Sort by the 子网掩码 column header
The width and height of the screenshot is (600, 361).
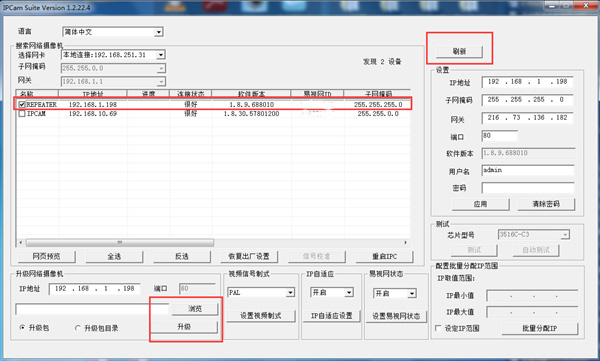pos(378,94)
